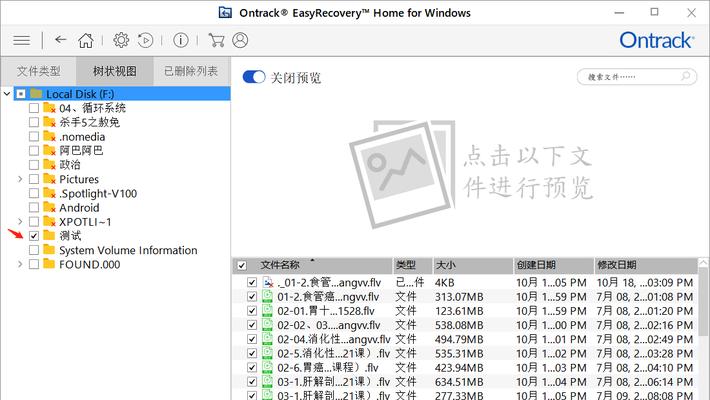Click the Home icon in the toolbar

(86, 40)
